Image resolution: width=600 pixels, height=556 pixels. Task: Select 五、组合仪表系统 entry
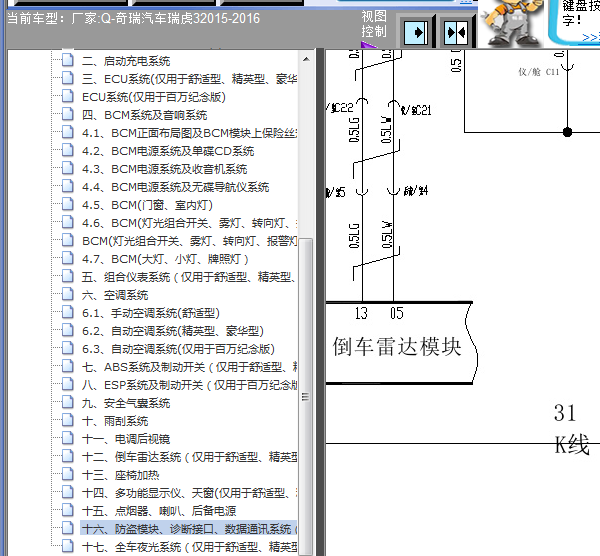pos(189,277)
